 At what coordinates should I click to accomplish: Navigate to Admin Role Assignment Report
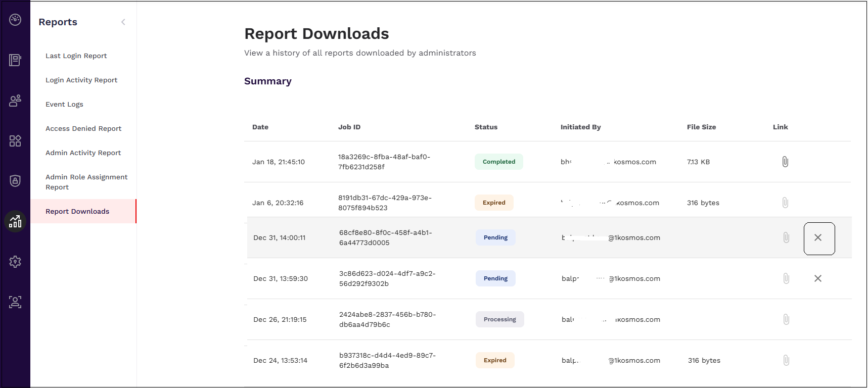(x=86, y=182)
